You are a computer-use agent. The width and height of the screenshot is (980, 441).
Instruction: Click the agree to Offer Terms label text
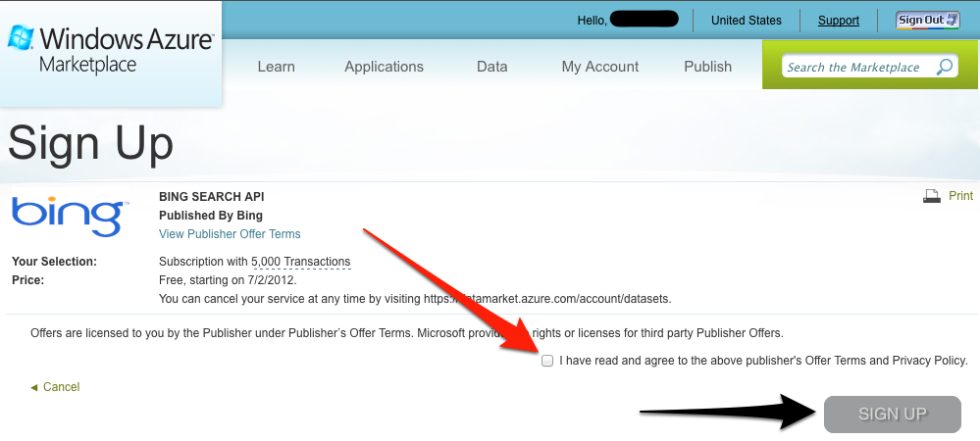coord(763,361)
